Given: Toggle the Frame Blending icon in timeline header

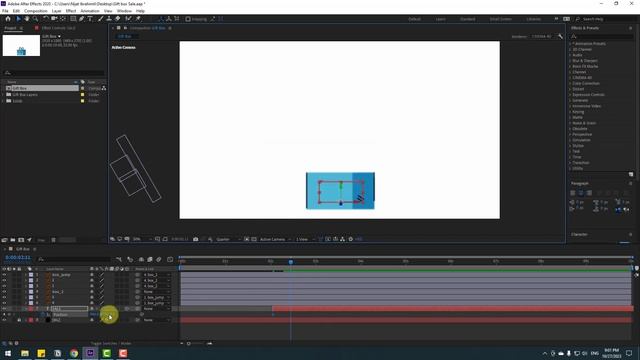Looking at the screenshot, I should [150, 259].
